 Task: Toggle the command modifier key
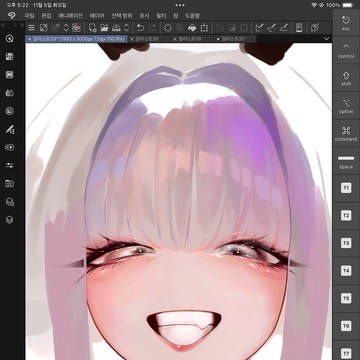coord(346,133)
